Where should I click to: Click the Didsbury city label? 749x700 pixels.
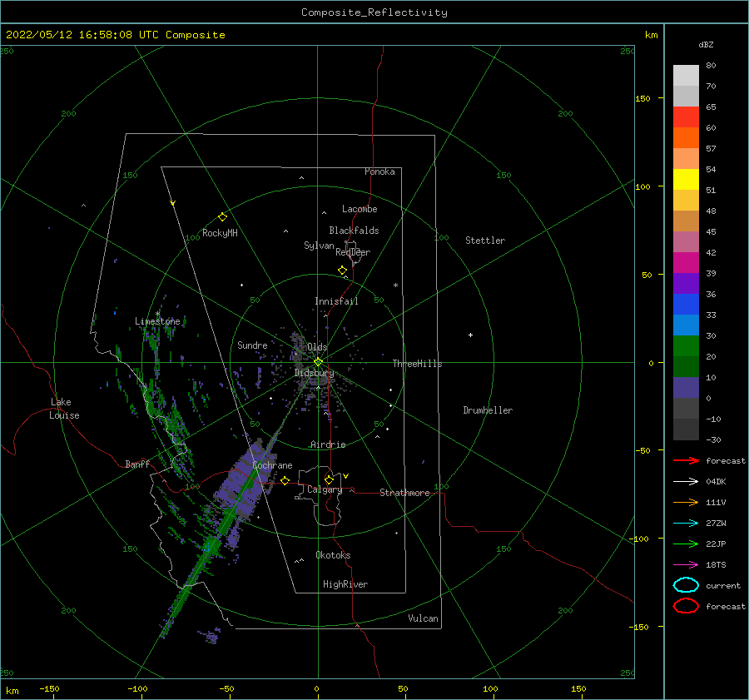coord(314,373)
